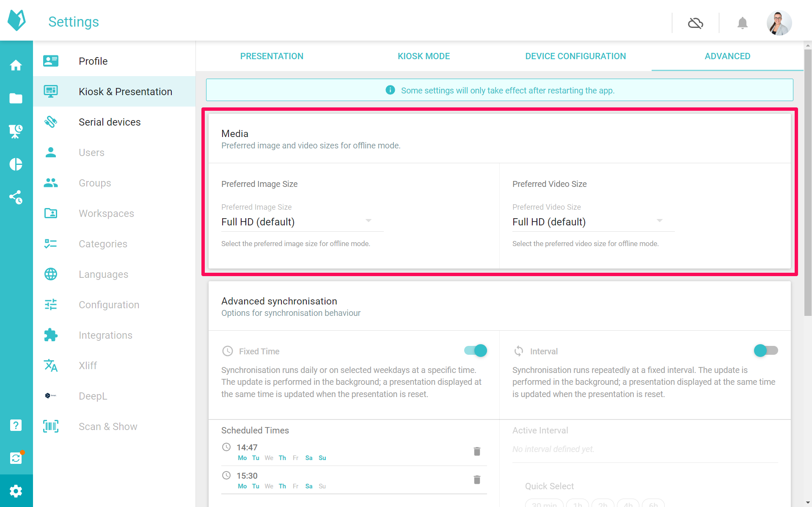Image resolution: width=812 pixels, height=507 pixels.
Task: Click the Users person icon
Action: [51, 152]
